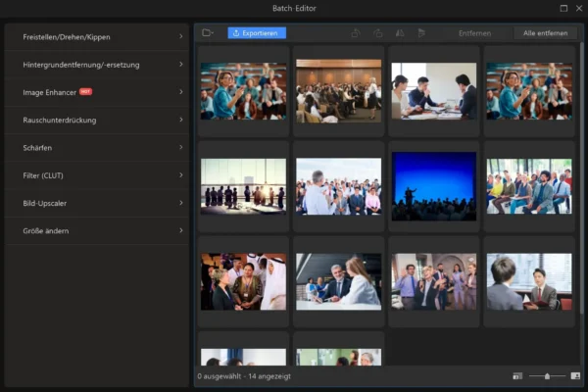This screenshot has height=392, width=588.
Task: Click the blue Exportieren button
Action: tap(257, 33)
